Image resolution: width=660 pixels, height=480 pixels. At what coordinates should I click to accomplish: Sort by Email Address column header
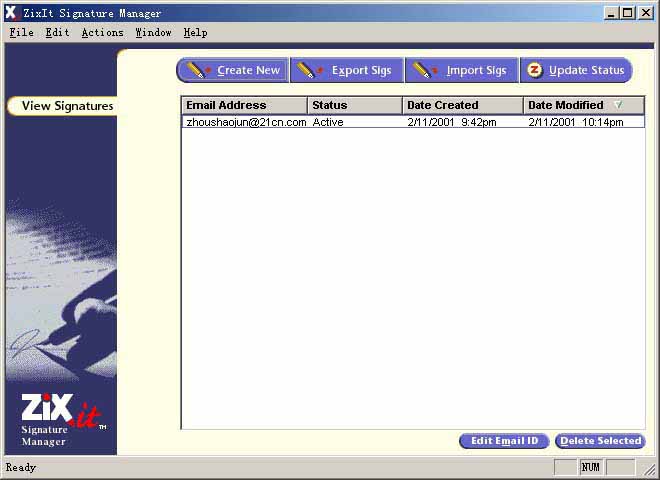pos(244,105)
